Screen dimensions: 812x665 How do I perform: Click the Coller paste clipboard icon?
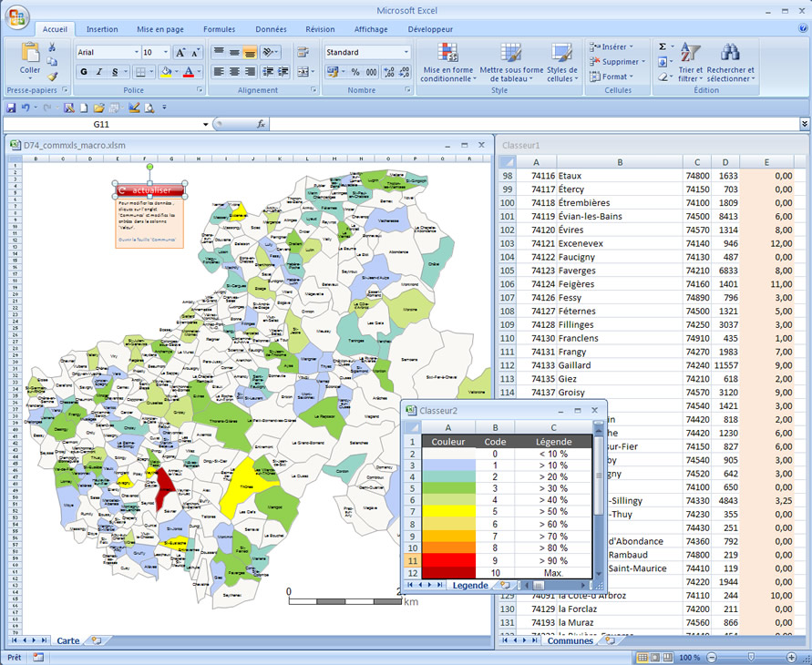click(x=30, y=53)
